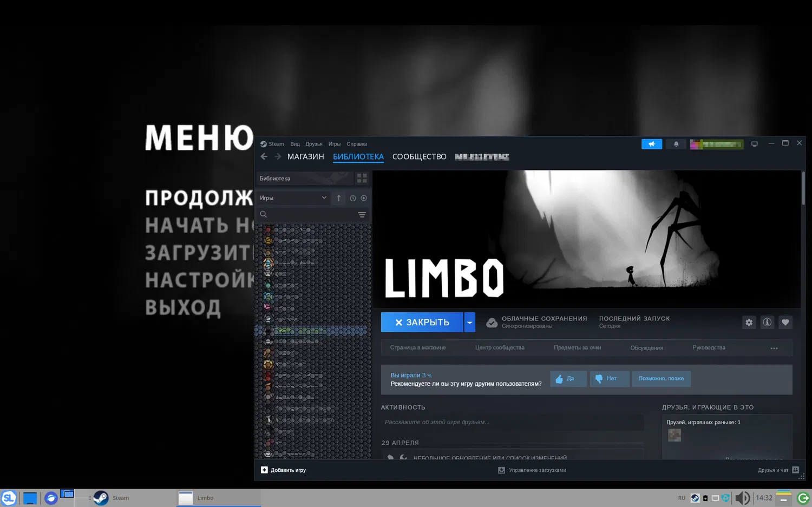Click the Библиотека home button

click(304, 178)
